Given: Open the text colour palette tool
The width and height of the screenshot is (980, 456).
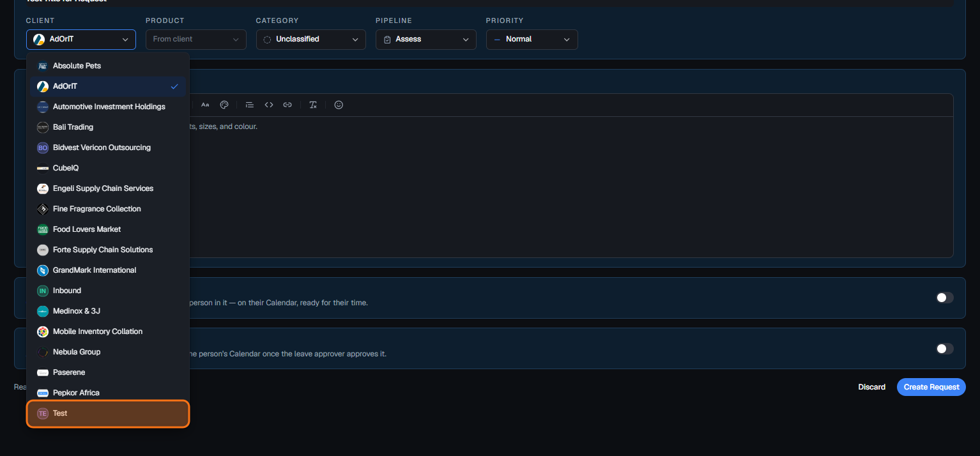Looking at the screenshot, I should pos(224,105).
